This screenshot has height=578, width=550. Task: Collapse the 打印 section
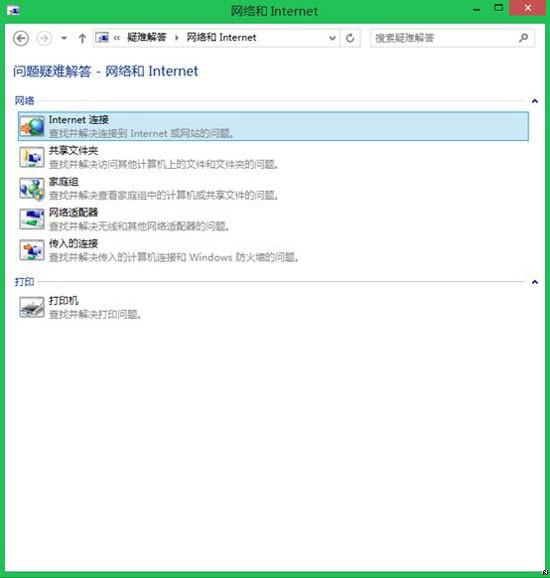click(535, 282)
